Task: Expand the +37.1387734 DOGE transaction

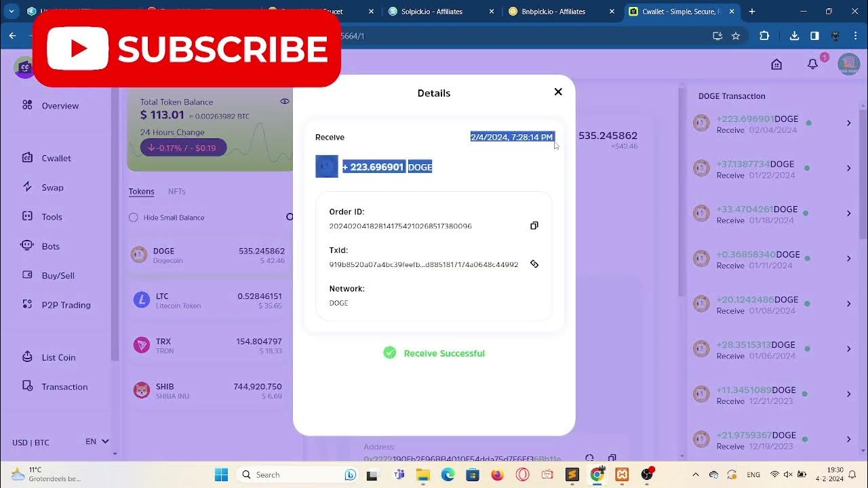Action: [x=848, y=168]
